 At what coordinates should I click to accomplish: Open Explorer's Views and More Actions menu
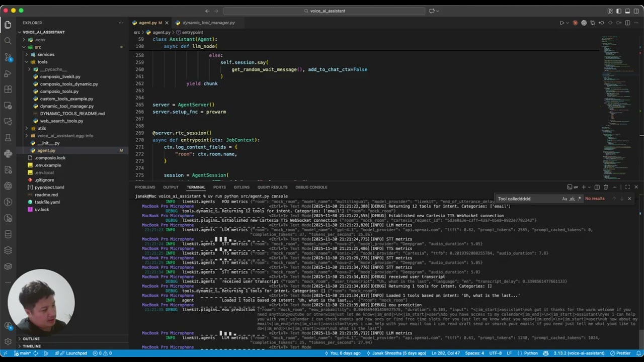(x=121, y=23)
